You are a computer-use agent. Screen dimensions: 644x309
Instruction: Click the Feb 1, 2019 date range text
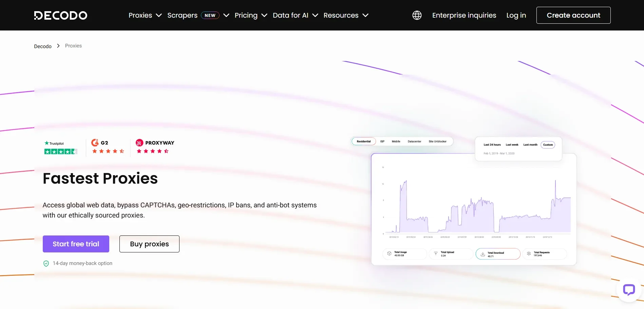pyautogui.click(x=499, y=153)
